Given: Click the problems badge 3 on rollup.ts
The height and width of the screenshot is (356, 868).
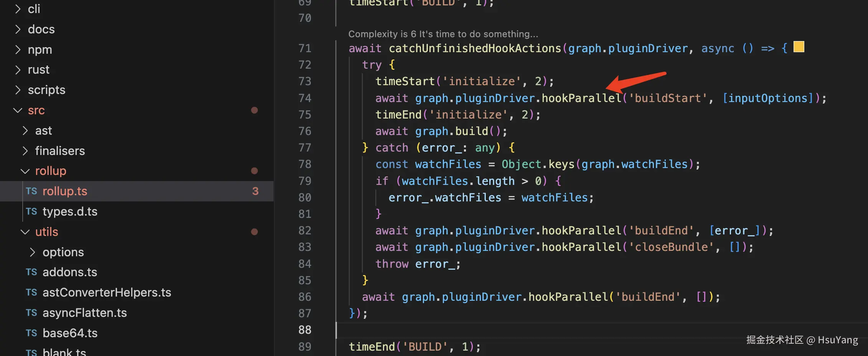Looking at the screenshot, I should coord(256,191).
